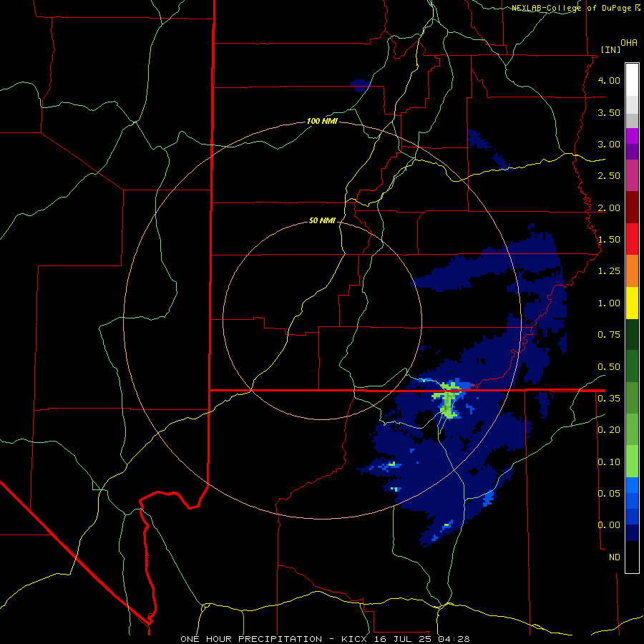Select the 1.25 legend value
The height and width of the screenshot is (644, 644).
pos(609,271)
